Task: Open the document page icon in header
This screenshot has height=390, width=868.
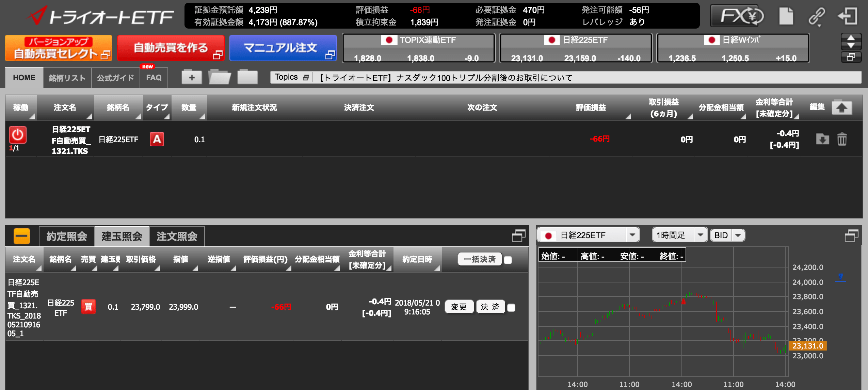Action: pyautogui.click(x=786, y=16)
